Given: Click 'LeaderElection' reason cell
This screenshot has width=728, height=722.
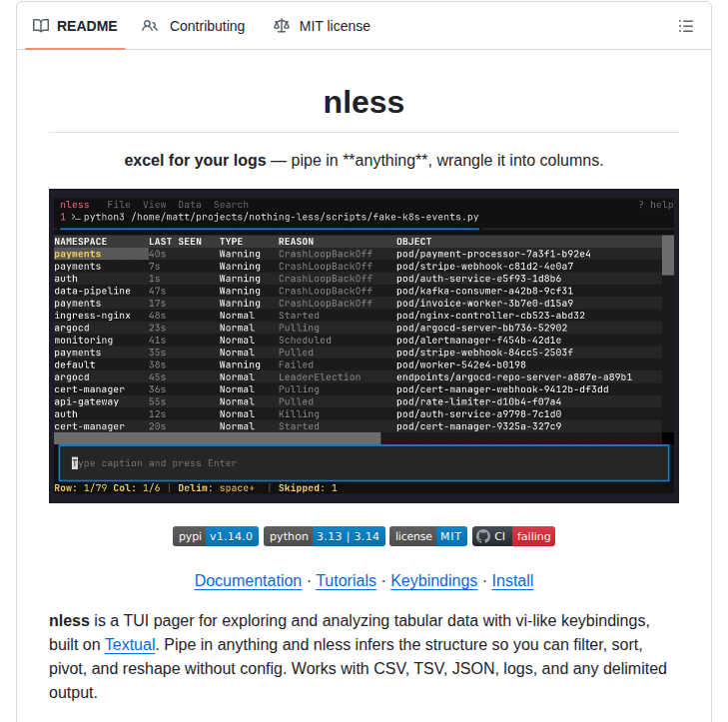Looking at the screenshot, I should click(320, 377).
